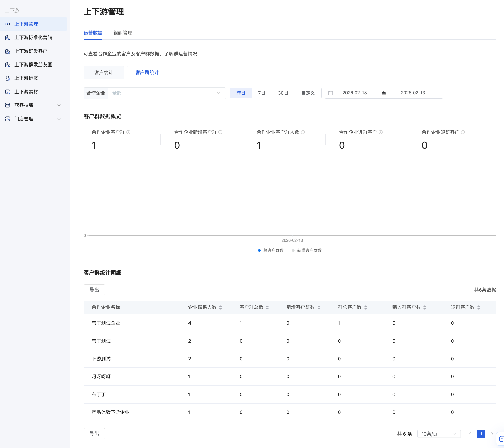Click the 门店管理 store icon
504x448 pixels.
[8, 119]
